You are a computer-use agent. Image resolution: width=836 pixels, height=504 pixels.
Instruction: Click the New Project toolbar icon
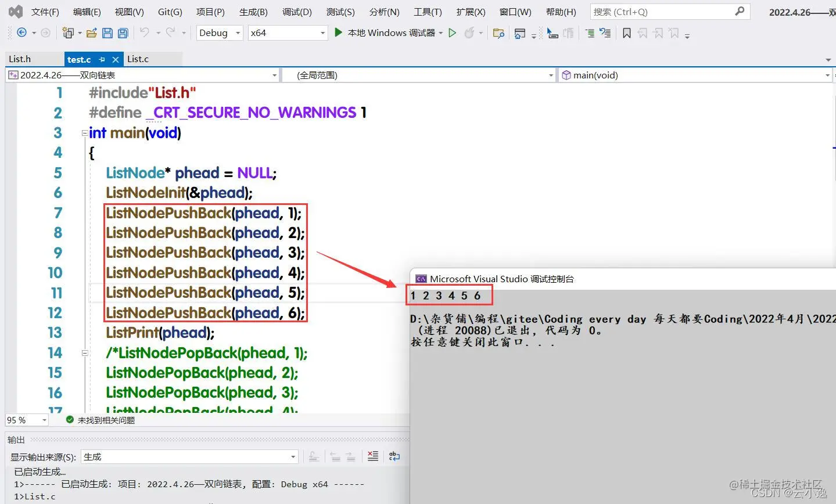[68, 33]
